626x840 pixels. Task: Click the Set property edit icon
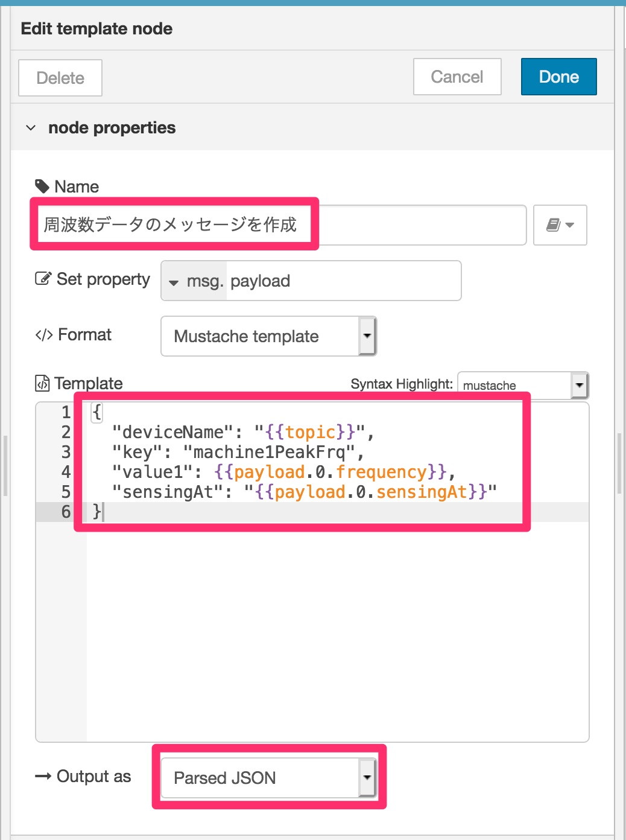tap(43, 279)
